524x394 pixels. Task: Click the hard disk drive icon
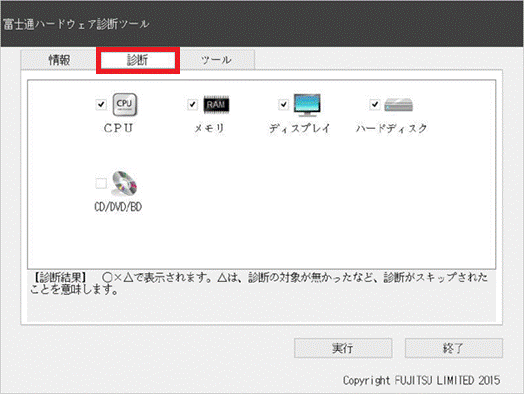tap(398, 105)
